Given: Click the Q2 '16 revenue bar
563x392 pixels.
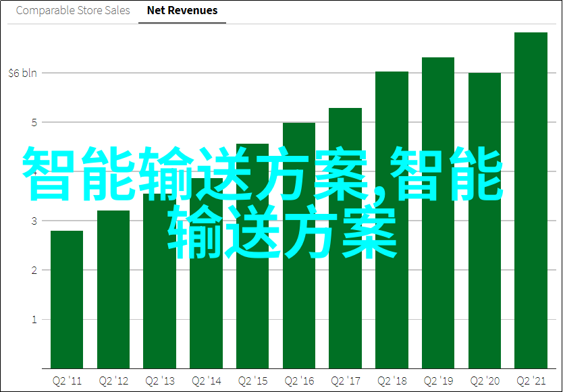Looking at the screenshot, I should (299, 246).
